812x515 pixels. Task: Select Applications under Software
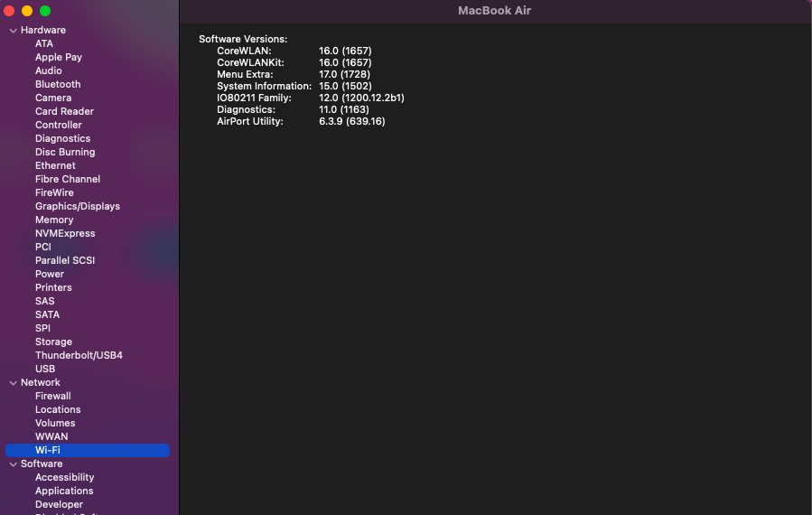point(64,491)
